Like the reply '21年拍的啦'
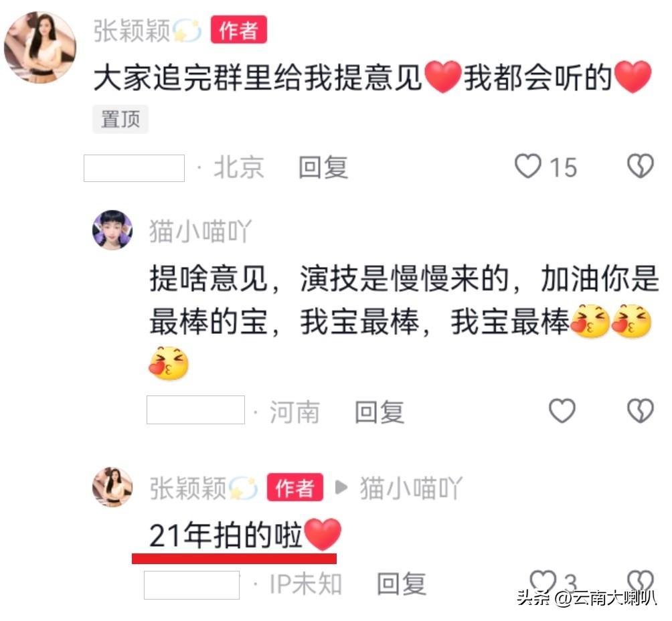The image size is (672, 621). tap(543, 582)
